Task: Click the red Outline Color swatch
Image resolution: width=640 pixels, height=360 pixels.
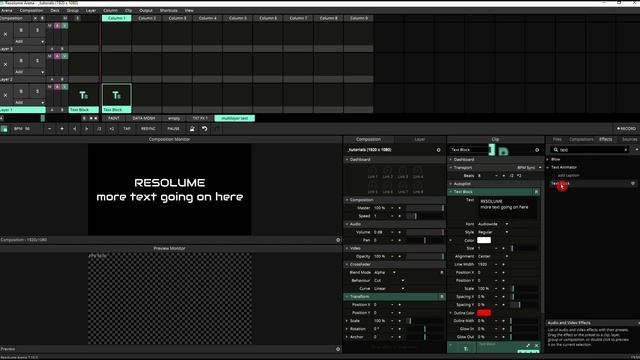Action: pos(484,313)
